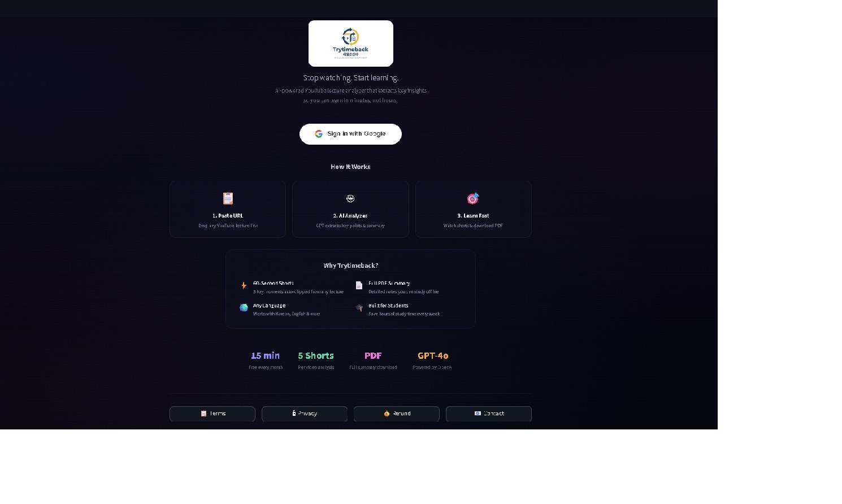Click the Why Trytimeback? heading
This screenshot has width=842, height=504.
point(351,266)
